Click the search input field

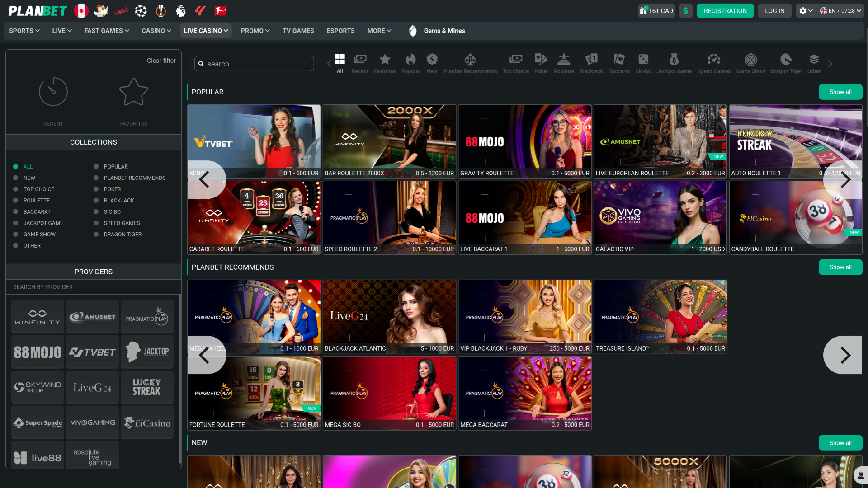[254, 63]
